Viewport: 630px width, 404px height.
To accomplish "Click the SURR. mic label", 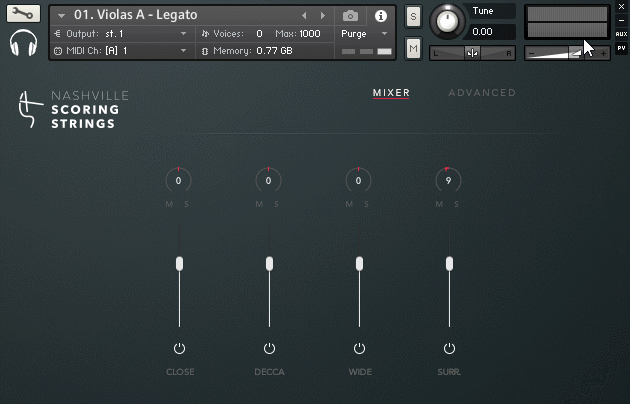I will click(449, 372).
